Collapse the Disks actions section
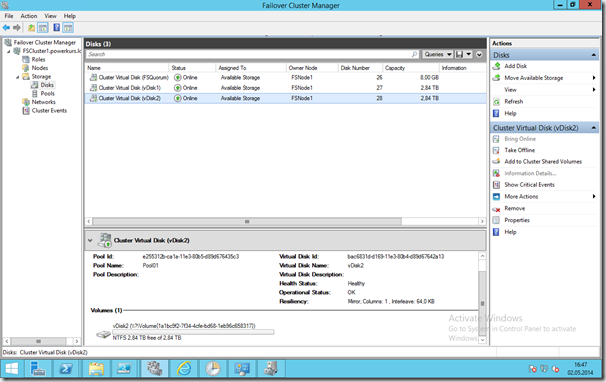The height and width of the screenshot is (382, 606). tap(594, 55)
